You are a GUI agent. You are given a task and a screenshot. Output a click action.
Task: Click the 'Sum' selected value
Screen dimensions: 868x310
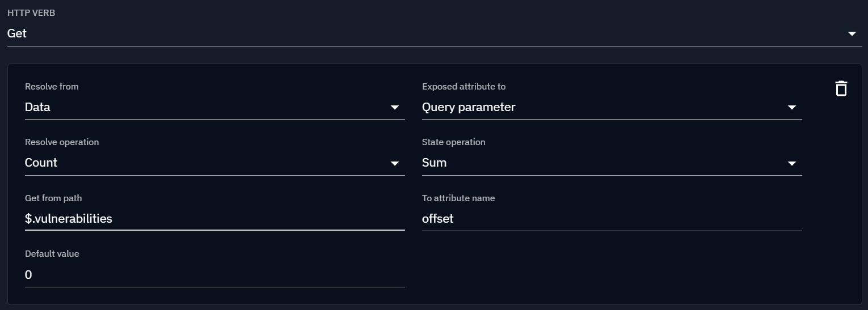[434, 163]
